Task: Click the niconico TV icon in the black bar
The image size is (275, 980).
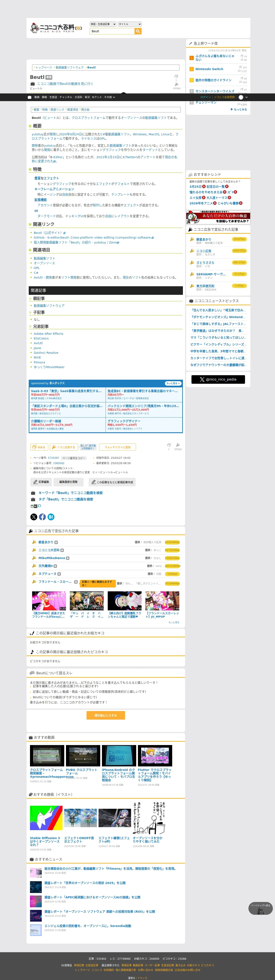Action: click(x=30, y=97)
